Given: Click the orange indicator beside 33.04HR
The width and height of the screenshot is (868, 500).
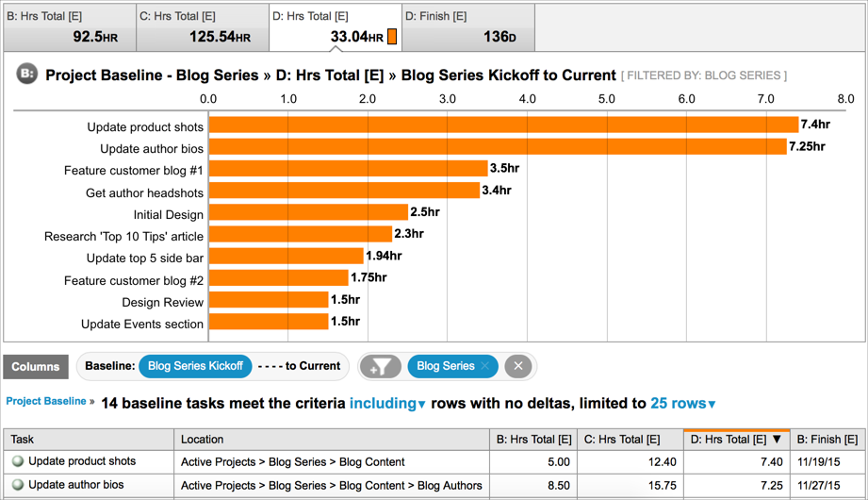Looking at the screenshot, I should [392, 37].
